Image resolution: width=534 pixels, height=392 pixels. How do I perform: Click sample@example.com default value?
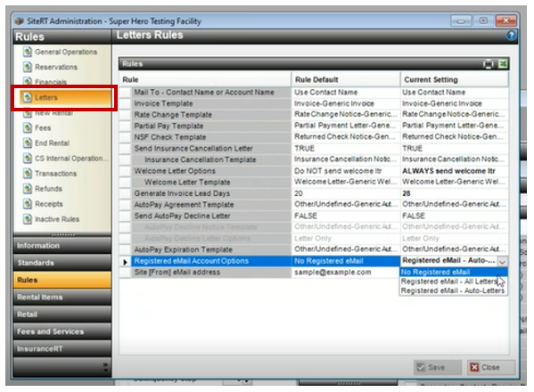(346, 273)
